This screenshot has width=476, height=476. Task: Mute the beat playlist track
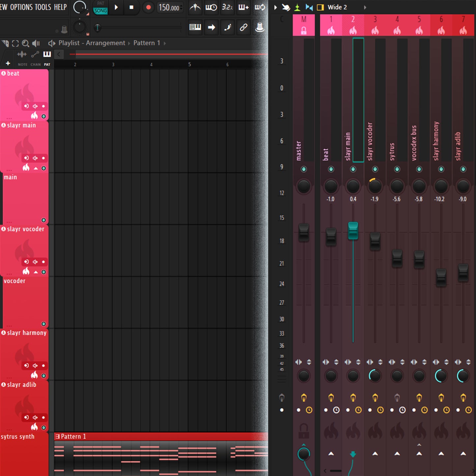(x=43, y=116)
